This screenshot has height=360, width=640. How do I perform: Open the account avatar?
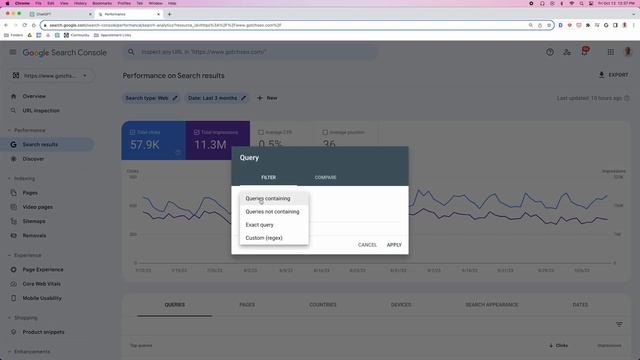(x=628, y=52)
